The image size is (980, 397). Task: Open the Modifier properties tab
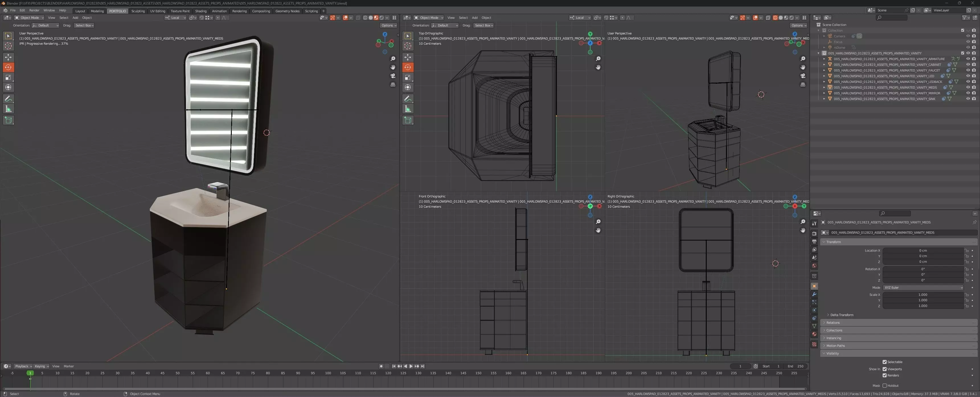pyautogui.click(x=814, y=294)
